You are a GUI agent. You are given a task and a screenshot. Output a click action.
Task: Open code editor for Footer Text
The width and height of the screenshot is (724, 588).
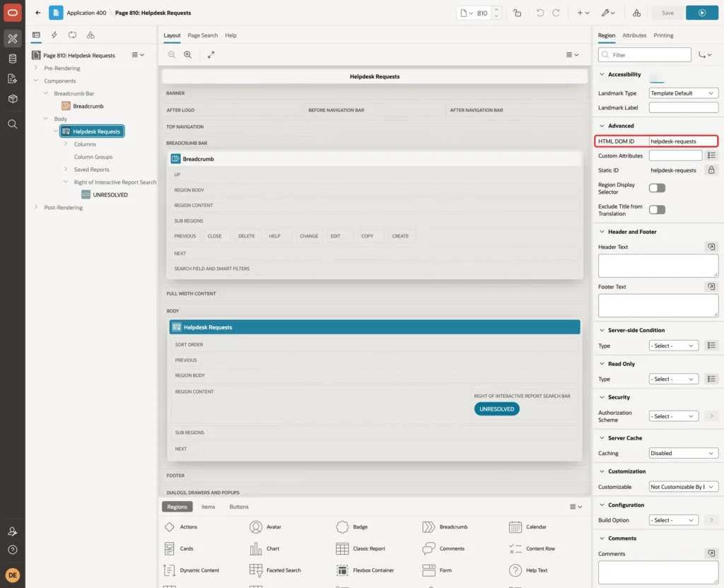pos(711,287)
